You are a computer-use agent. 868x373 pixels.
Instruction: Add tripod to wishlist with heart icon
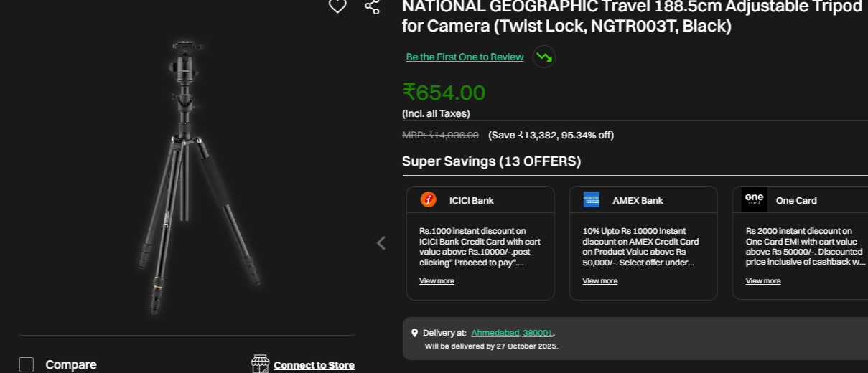[337, 6]
